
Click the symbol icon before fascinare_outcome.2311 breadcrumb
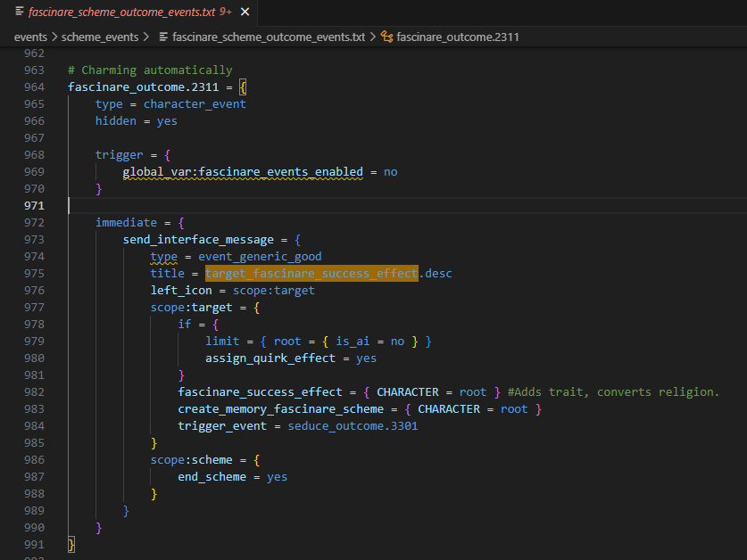[x=386, y=37]
